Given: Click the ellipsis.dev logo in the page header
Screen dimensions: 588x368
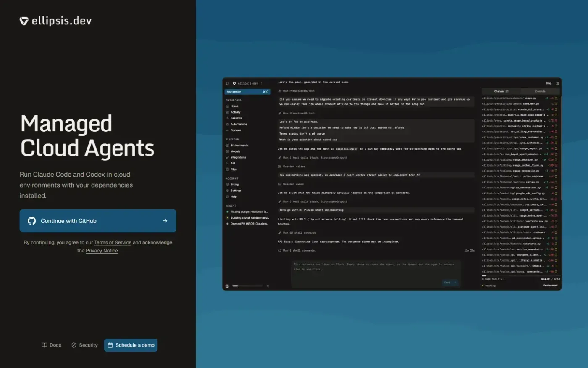Looking at the screenshot, I should click(x=55, y=21).
